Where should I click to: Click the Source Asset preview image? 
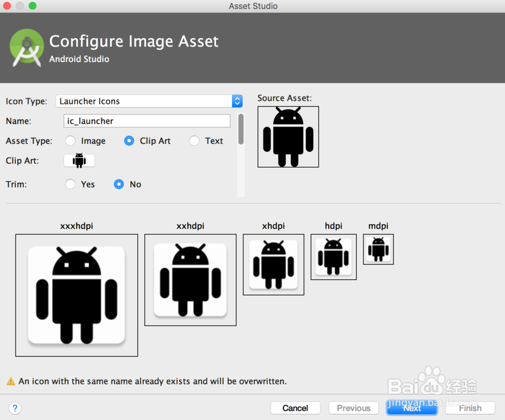point(288,137)
